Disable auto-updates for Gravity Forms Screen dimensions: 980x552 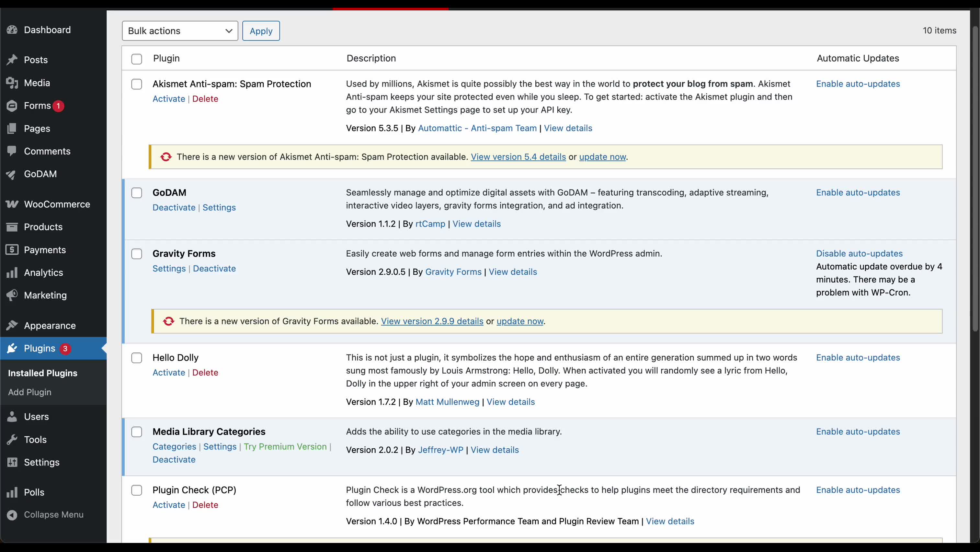859,253
